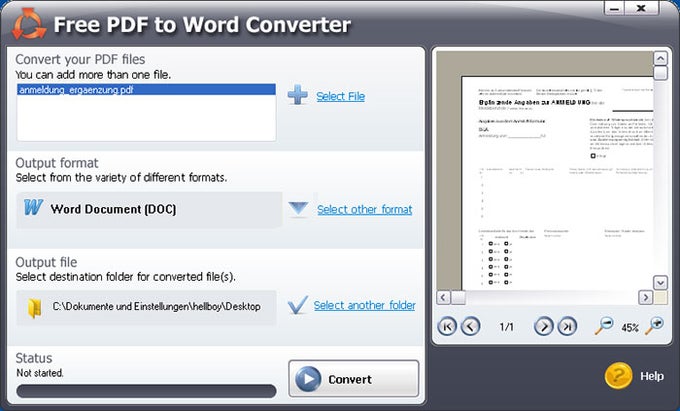Click the Not started status text
Screen dimensions: 680x411
[40, 373]
